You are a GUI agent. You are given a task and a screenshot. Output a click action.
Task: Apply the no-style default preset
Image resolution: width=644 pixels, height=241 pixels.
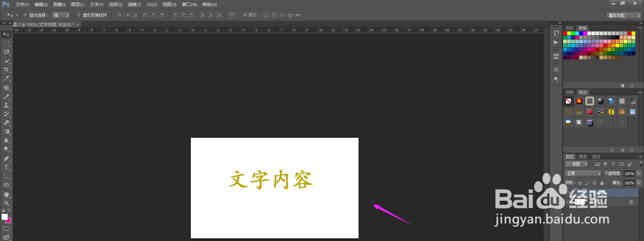click(568, 101)
